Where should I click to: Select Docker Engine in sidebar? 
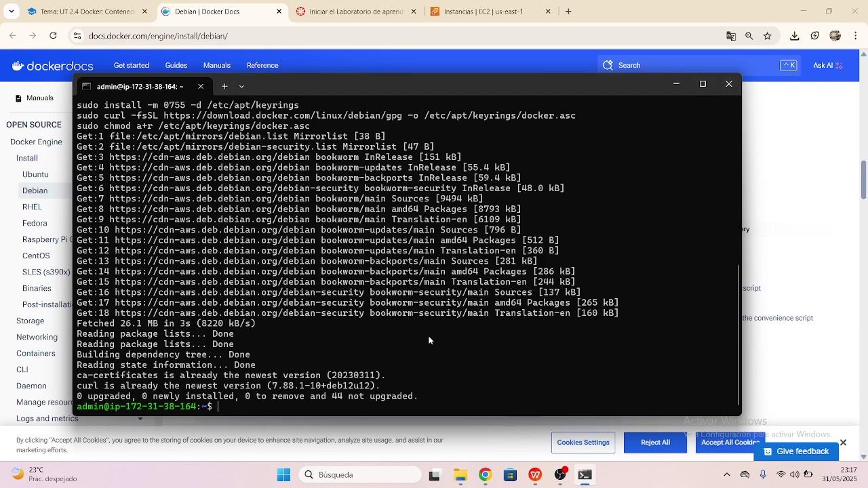pos(36,142)
